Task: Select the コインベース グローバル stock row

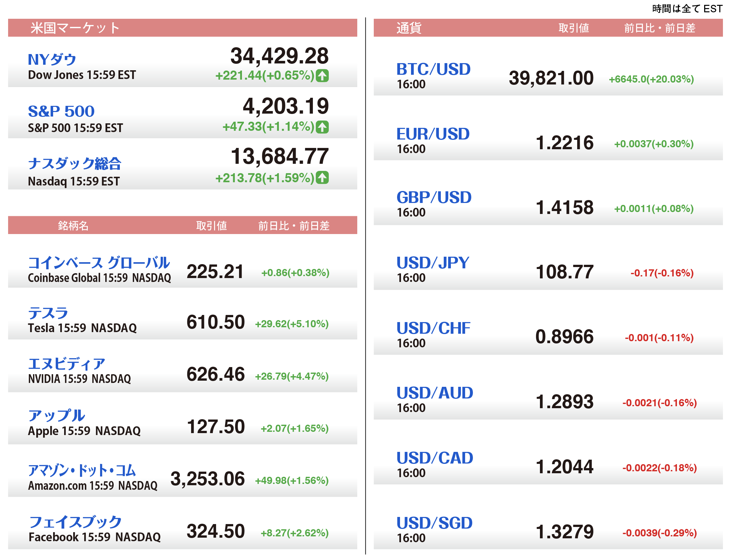Action: click(99, 263)
